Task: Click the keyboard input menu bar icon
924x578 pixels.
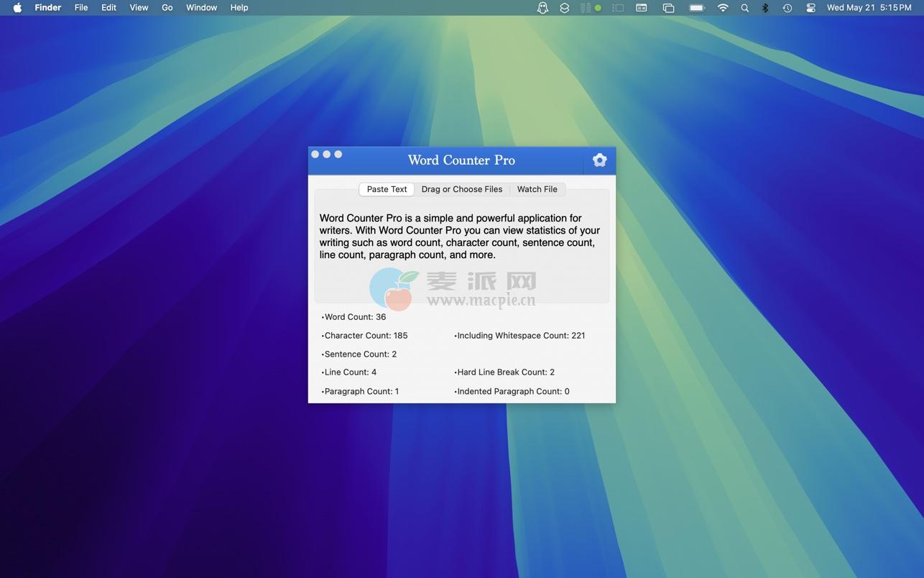Action: pyautogui.click(x=642, y=8)
